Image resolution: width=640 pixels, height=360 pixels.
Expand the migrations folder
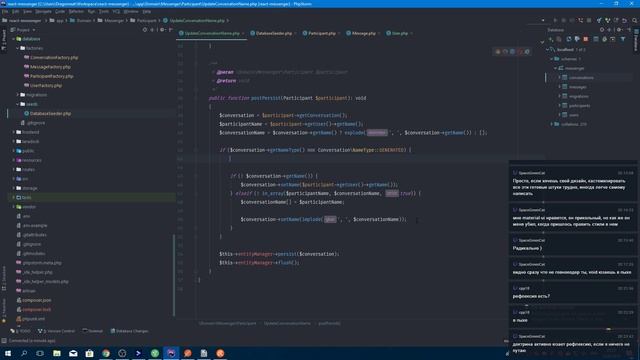tap(18, 95)
